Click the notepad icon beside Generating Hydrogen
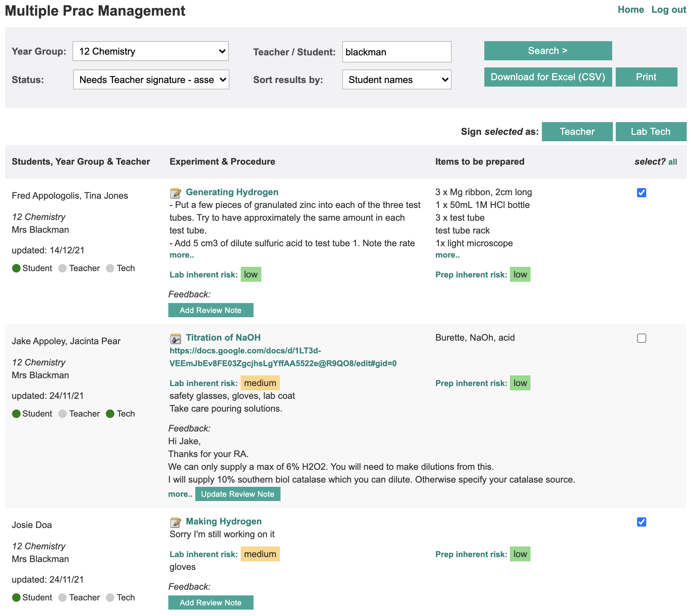This screenshot has height=616, width=691. pyautogui.click(x=175, y=193)
